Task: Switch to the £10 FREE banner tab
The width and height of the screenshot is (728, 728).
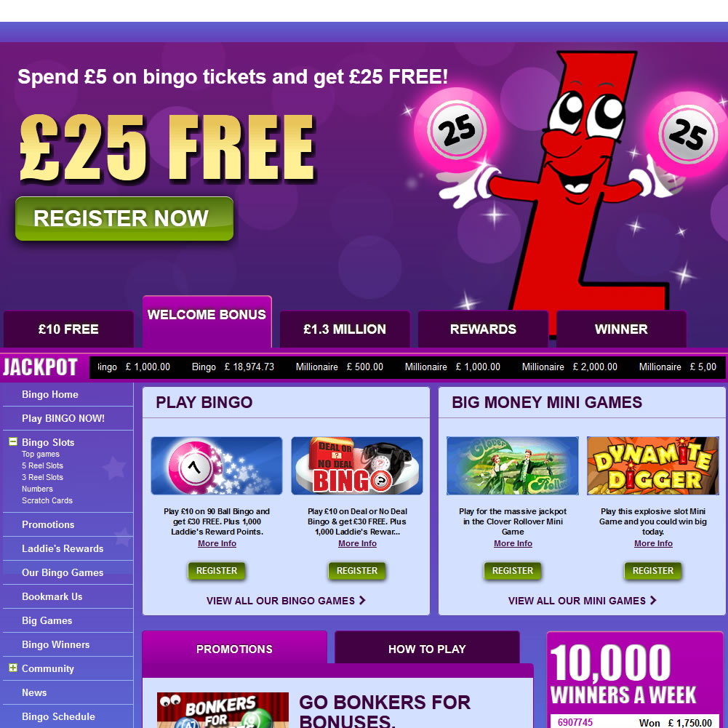Action: click(x=68, y=329)
